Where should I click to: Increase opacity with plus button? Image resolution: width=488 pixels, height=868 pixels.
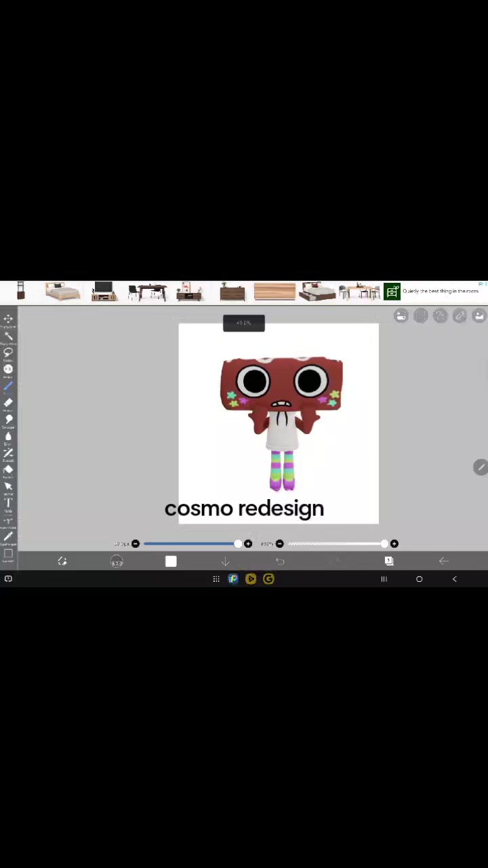coord(394,544)
